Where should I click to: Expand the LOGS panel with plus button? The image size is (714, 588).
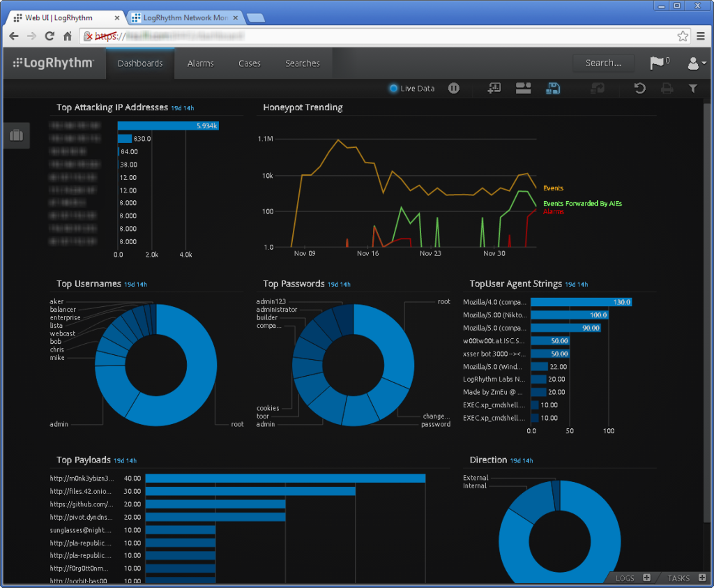pyautogui.click(x=646, y=578)
